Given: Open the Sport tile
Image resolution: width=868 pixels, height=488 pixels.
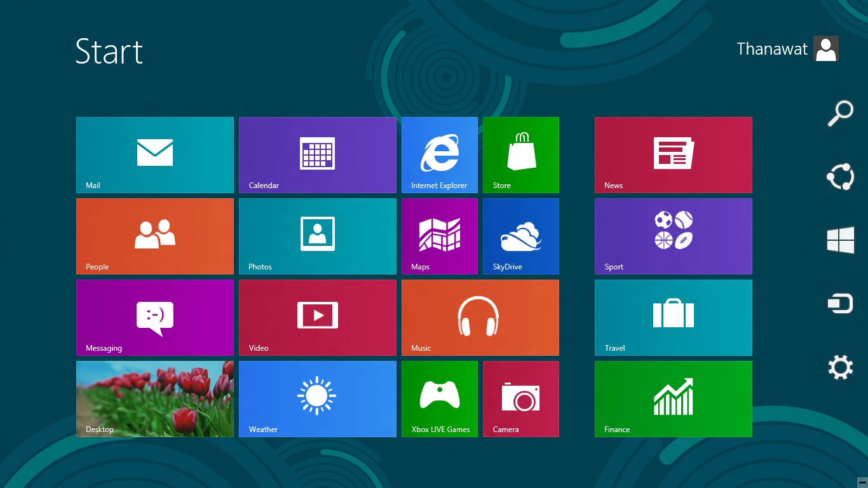Looking at the screenshot, I should (674, 236).
